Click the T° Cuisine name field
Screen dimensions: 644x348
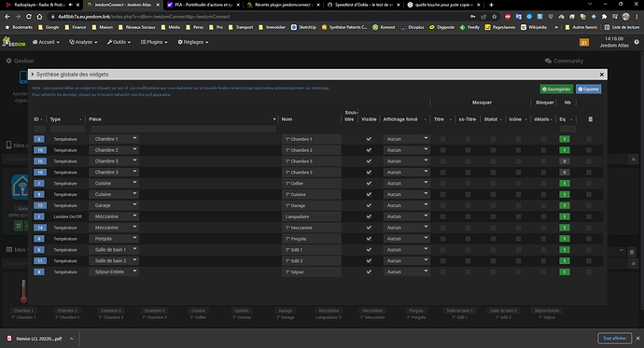[x=312, y=194]
